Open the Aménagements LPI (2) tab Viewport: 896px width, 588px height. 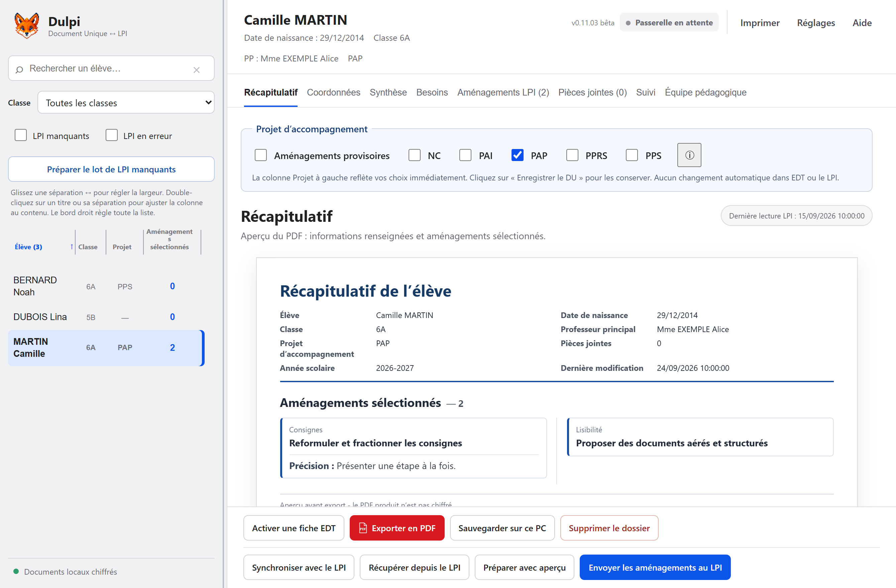pos(503,93)
